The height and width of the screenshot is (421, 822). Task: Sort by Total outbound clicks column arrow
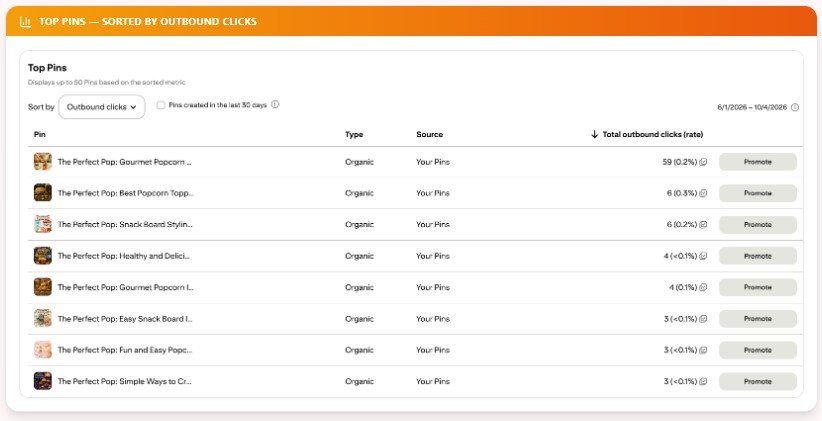pos(594,134)
